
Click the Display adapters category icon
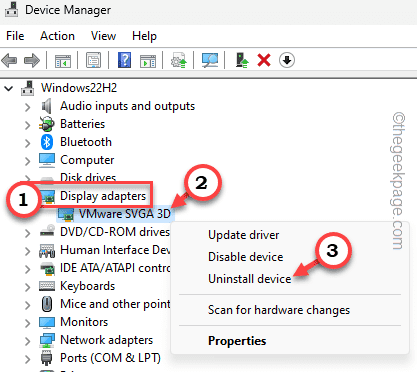48,197
